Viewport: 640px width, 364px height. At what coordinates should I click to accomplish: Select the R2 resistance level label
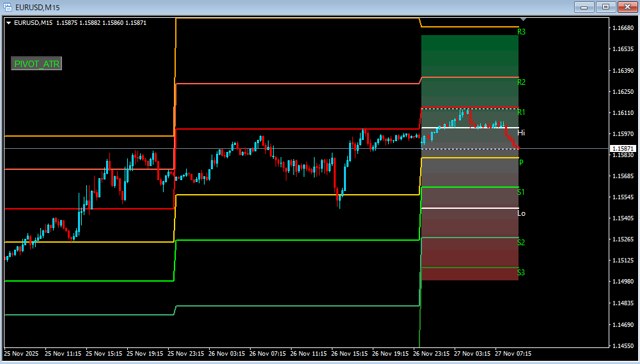[522, 82]
